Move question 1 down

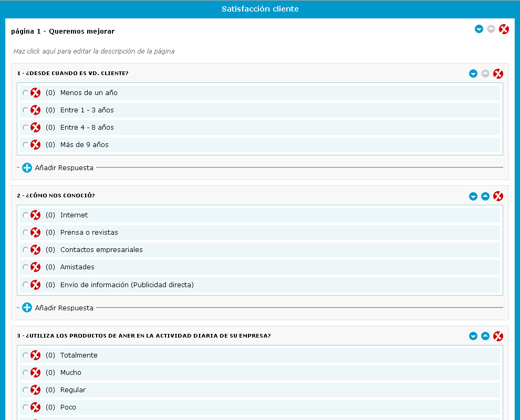pyautogui.click(x=473, y=73)
